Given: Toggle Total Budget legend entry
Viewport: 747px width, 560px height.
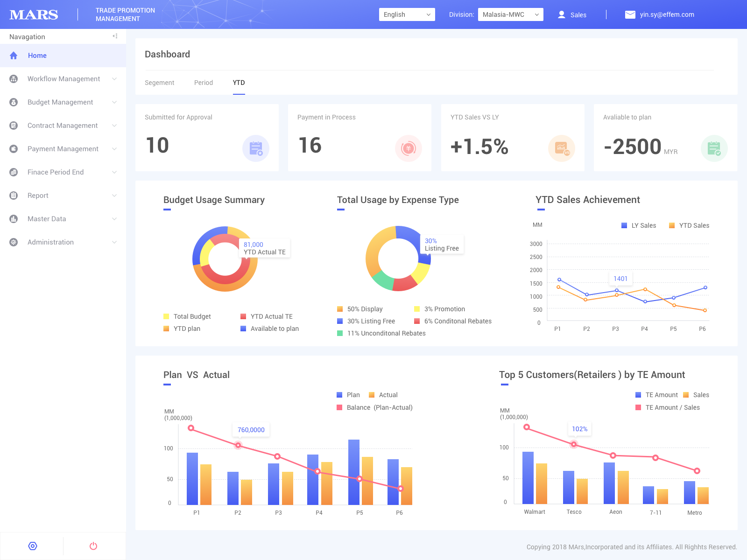Looking at the screenshot, I should (x=187, y=316).
